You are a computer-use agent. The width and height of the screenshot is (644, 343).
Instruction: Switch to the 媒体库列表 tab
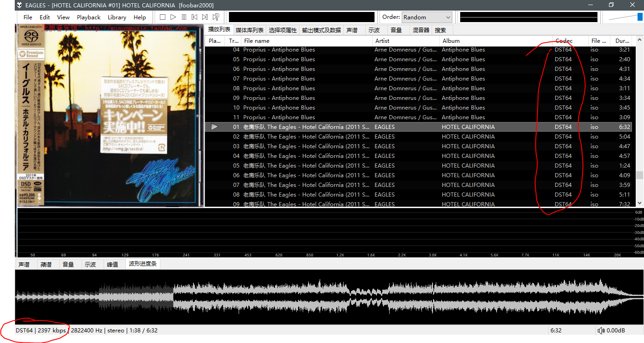[x=250, y=30]
